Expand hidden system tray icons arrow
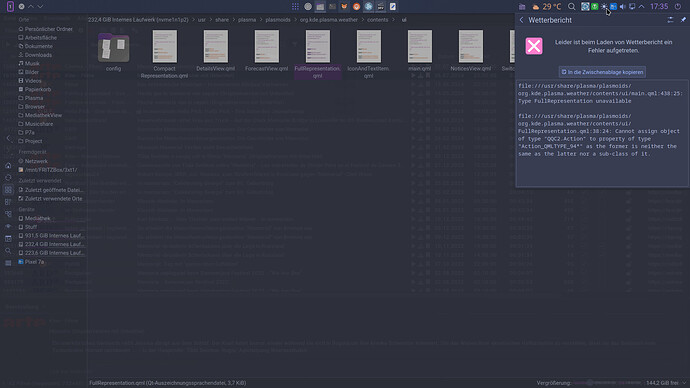The image size is (690, 388). click(x=642, y=7)
